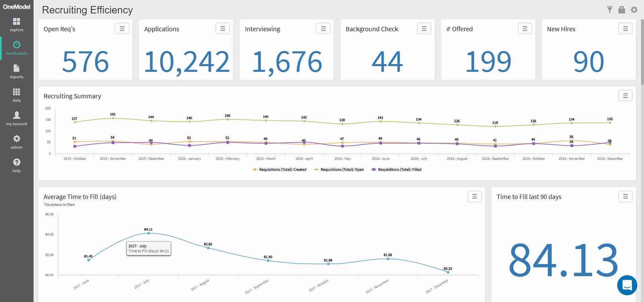The width and height of the screenshot is (644, 302).
Task: Click the lock icon near the top right
Action: [622, 10]
